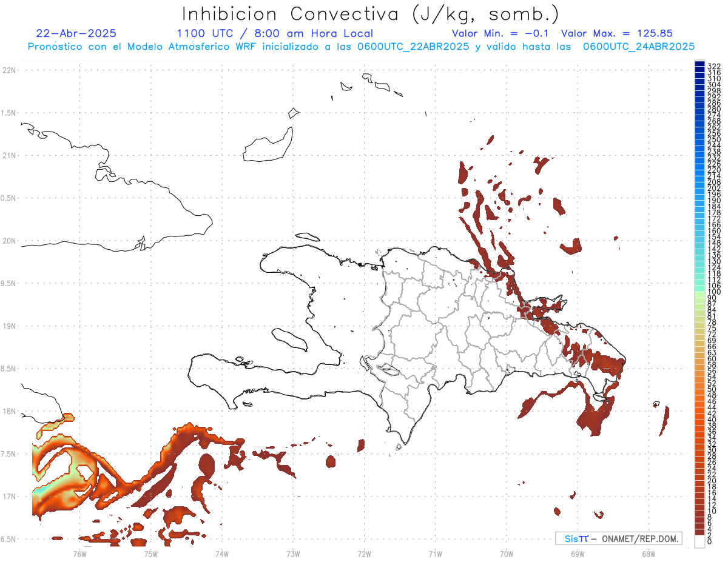Image resolution: width=728 pixels, height=562 pixels.
Task: Click the "76W" longitude label
Action: (x=79, y=553)
